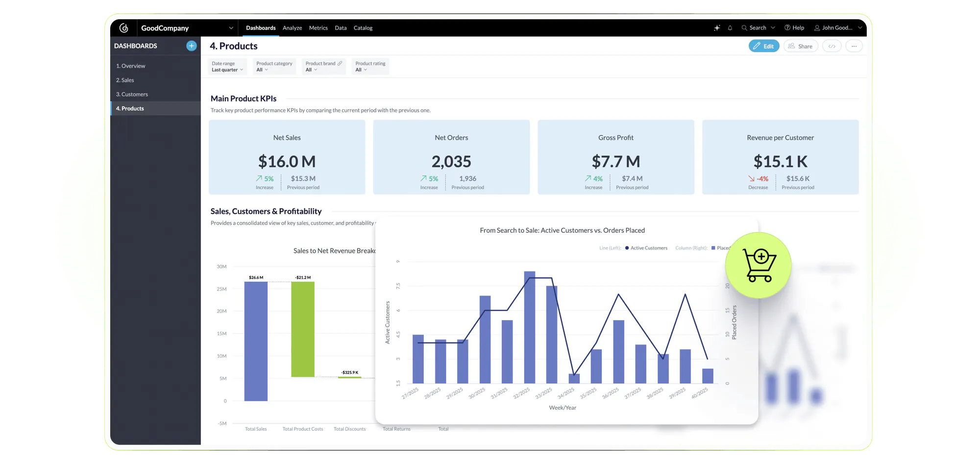The height and width of the screenshot is (467, 980).
Task: Click the From Search to Sale chart title
Action: click(x=562, y=230)
